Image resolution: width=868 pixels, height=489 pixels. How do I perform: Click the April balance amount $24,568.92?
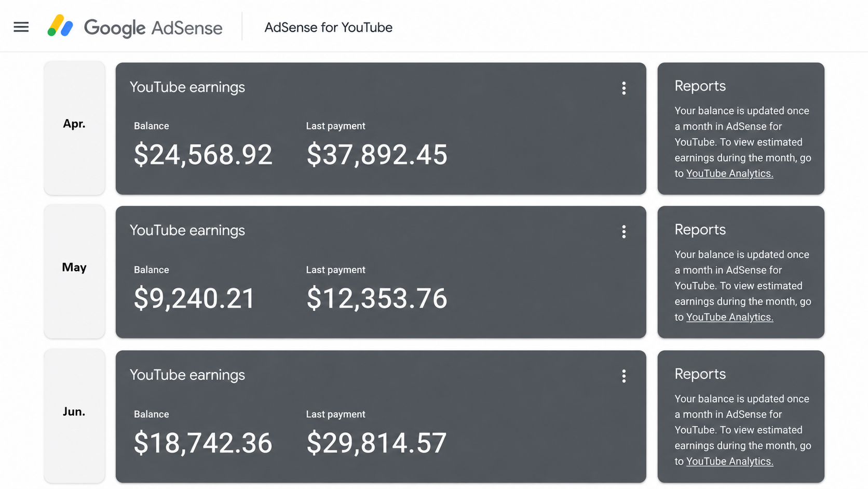pyautogui.click(x=203, y=155)
